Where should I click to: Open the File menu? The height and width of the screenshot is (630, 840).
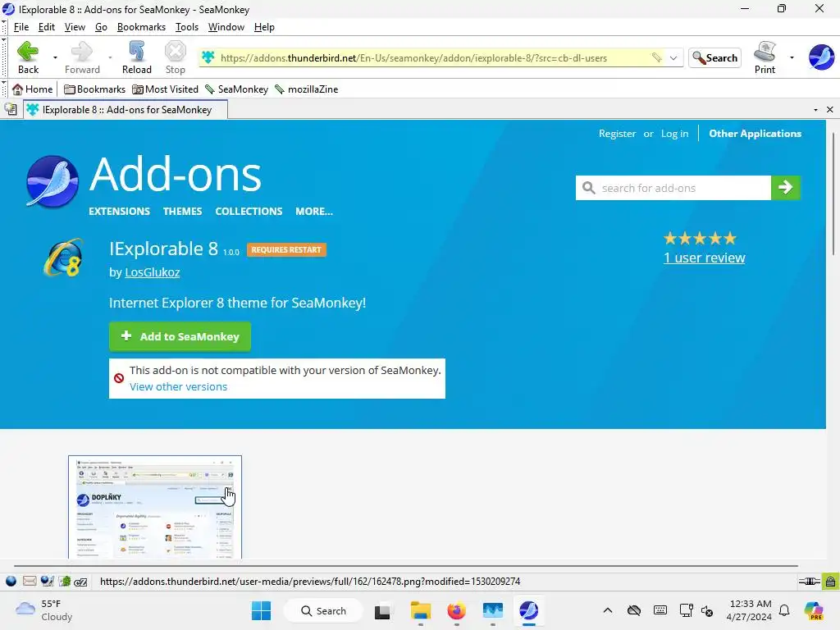tap(21, 27)
